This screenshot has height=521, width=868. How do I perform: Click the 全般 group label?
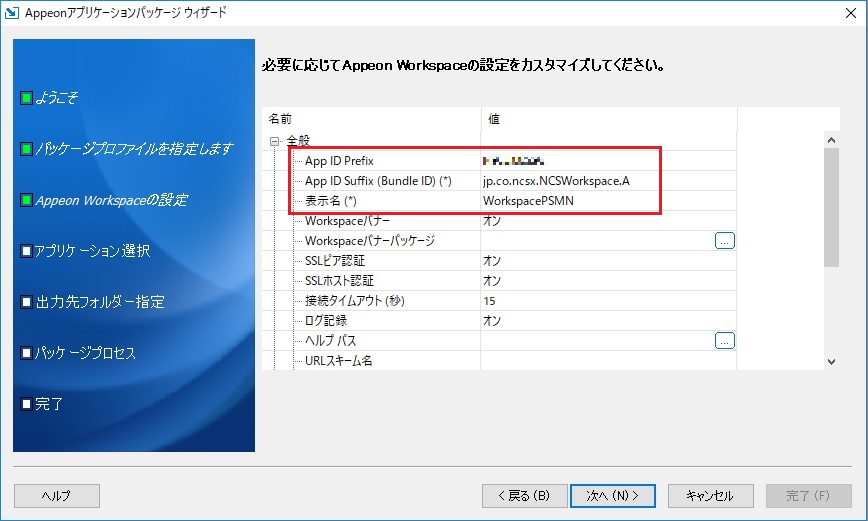(x=298, y=141)
